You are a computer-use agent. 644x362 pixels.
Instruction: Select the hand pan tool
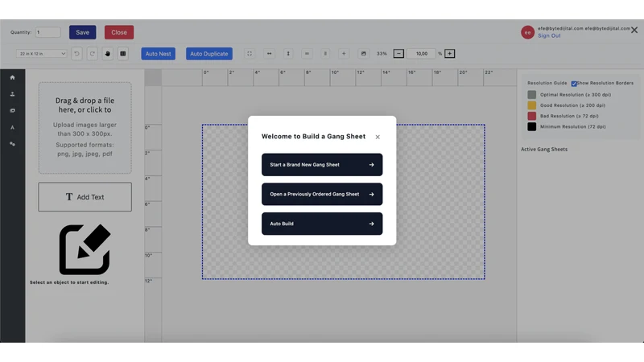point(108,54)
